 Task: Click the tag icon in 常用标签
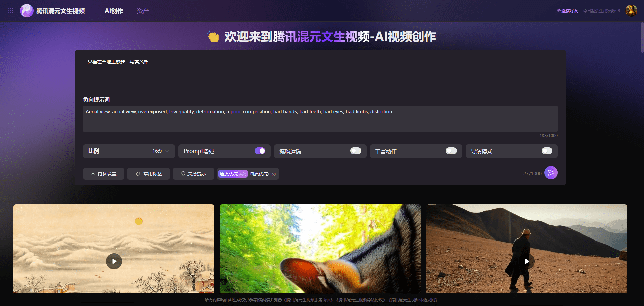click(138, 174)
